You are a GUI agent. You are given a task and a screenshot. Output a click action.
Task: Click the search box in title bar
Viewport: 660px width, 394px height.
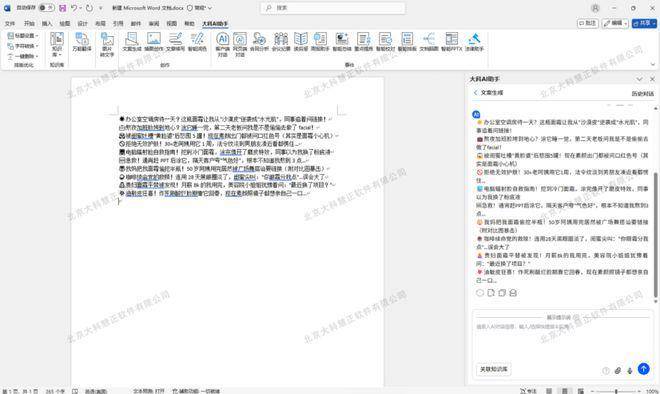pos(333,8)
